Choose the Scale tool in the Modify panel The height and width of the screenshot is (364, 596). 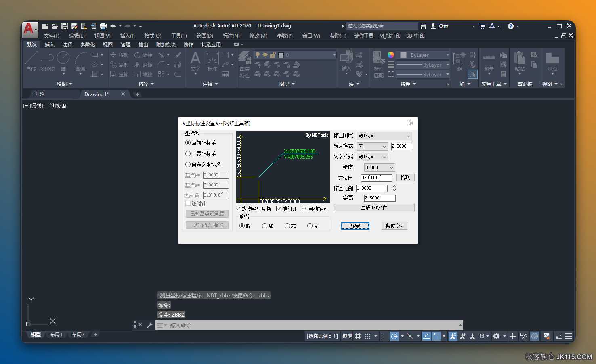(x=143, y=74)
